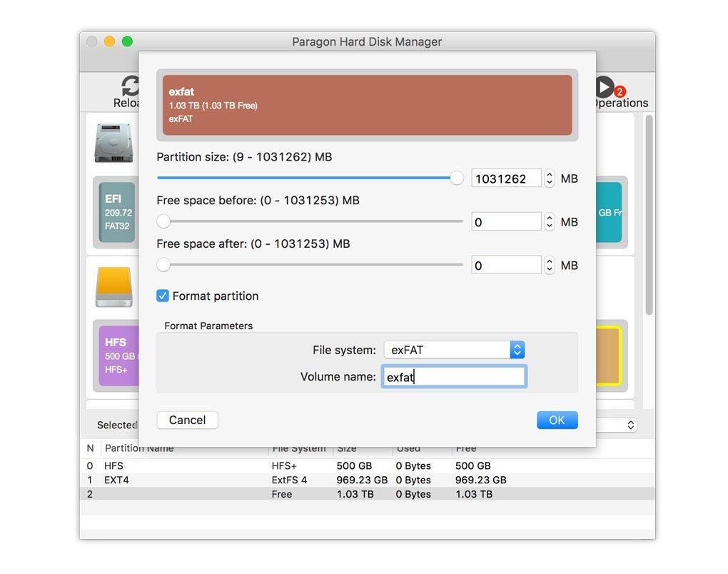The image size is (728, 574).
Task: Click the Free space before value field
Action: click(x=506, y=221)
